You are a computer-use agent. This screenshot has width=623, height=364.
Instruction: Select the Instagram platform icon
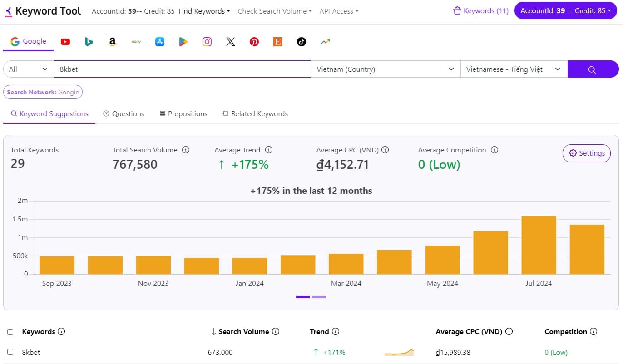click(207, 42)
